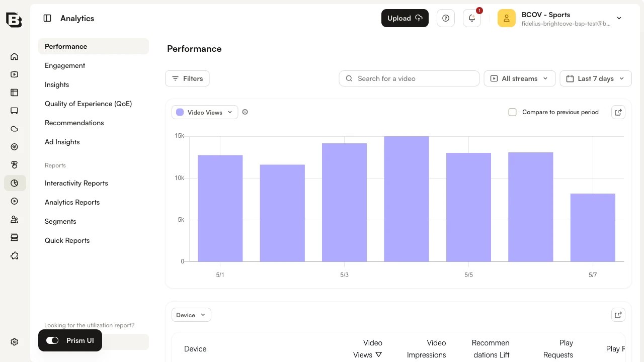Open the interactivity icon below the heart badge

(x=15, y=165)
